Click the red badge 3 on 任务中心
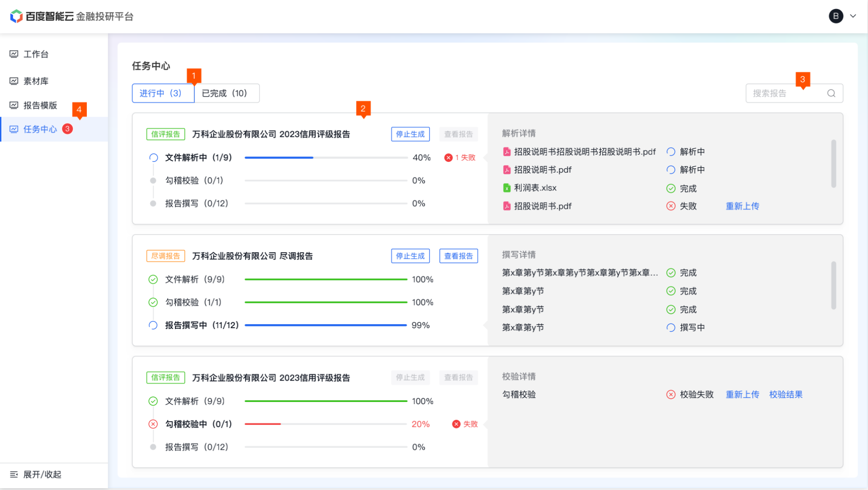Image resolution: width=868 pixels, height=490 pixels. (x=67, y=129)
